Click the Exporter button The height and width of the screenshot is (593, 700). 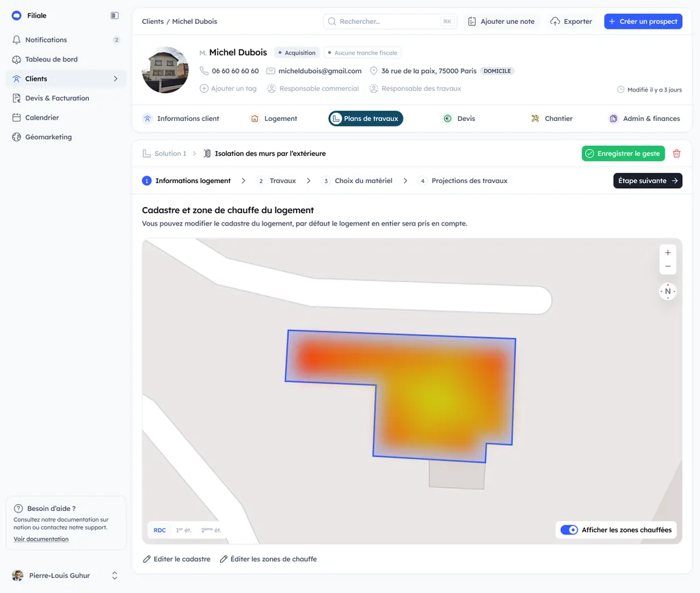(571, 21)
